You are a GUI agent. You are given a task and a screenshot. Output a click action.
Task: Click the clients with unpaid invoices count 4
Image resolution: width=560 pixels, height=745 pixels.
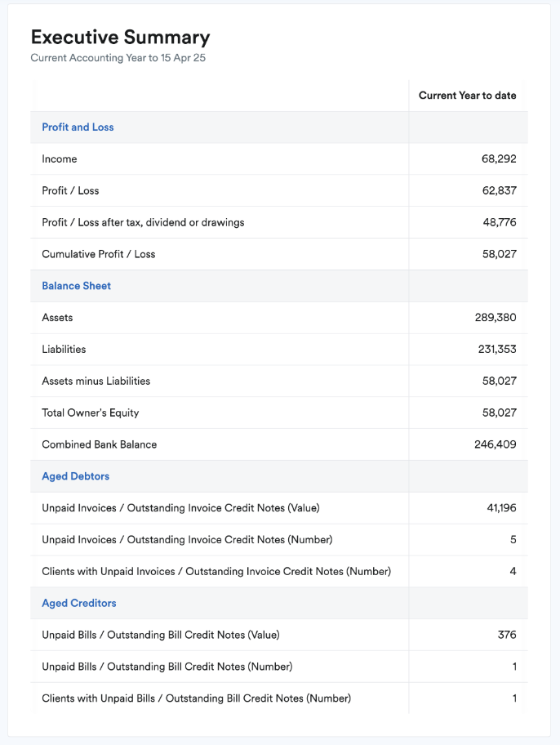click(513, 572)
